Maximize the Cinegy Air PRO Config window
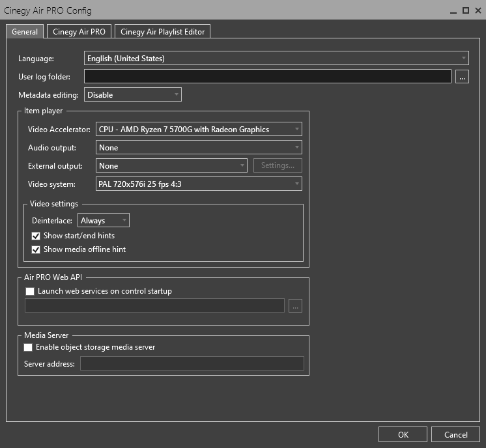This screenshot has height=448, width=486. pyautogui.click(x=466, y=10)
